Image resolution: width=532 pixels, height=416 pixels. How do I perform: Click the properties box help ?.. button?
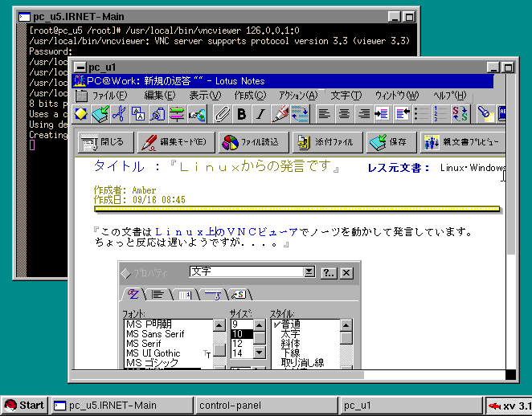[329, 273]
